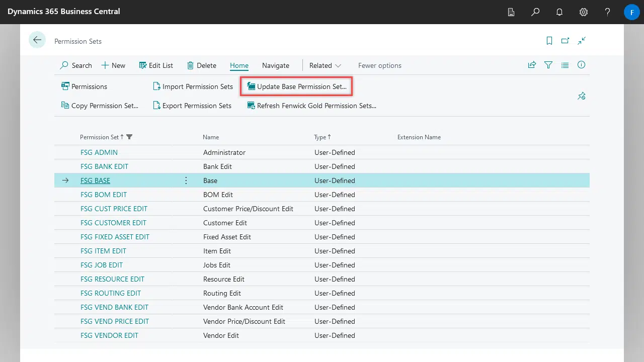Switch to the Home tab
Image resolution: width=644 pixels, height=362 pixels.
pyautogui.click(x=239, y=65)
